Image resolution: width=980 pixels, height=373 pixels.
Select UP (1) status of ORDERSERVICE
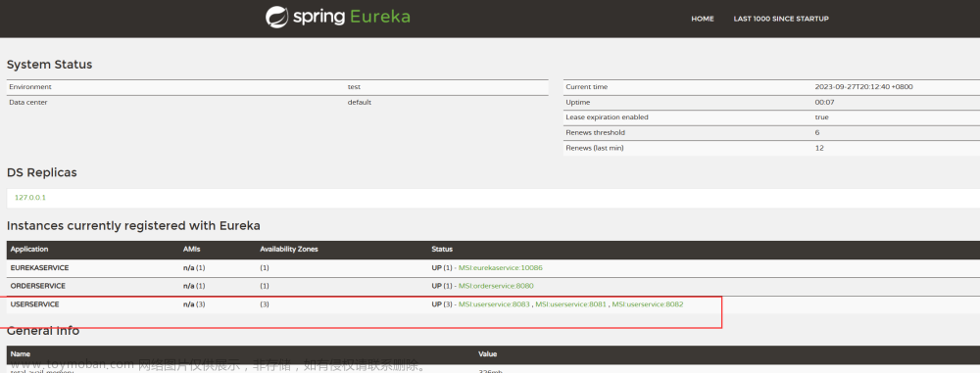(x=442, y=286)
